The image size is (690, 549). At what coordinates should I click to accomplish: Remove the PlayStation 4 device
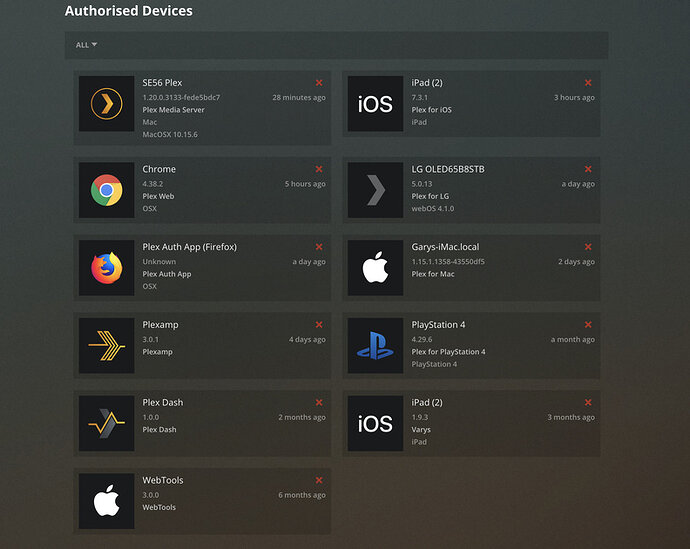click(x=588, y=325)
